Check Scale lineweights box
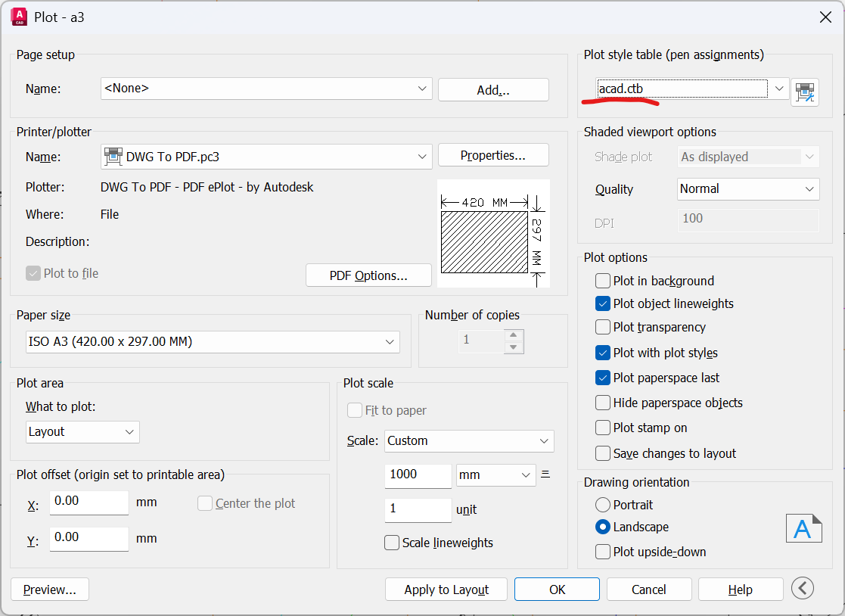845x616 pixels. pos(392,543)
